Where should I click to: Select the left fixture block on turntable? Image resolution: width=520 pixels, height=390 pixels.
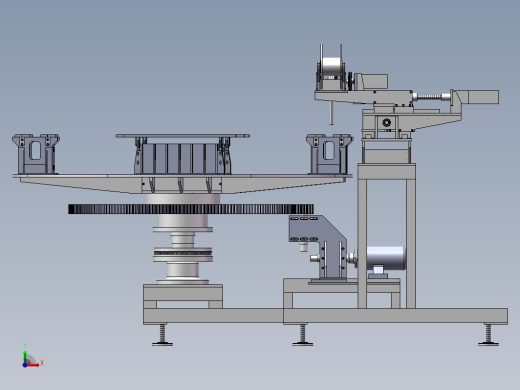tap(36, 154)
